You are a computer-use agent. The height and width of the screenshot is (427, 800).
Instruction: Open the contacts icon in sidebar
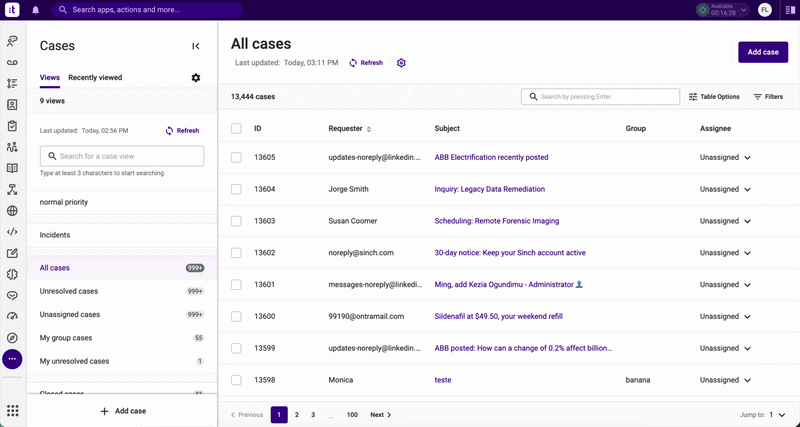pyautogui.click(x=12, y=105)
